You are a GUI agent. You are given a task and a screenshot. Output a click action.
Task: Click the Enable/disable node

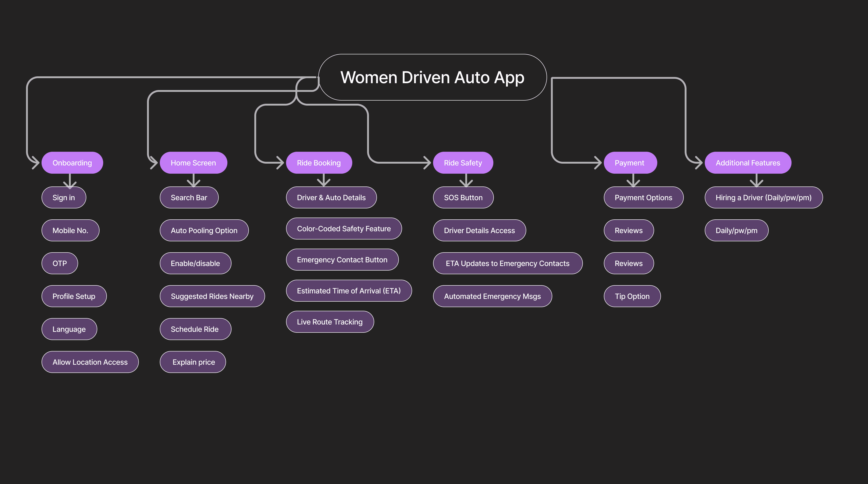tap(195, 263)
